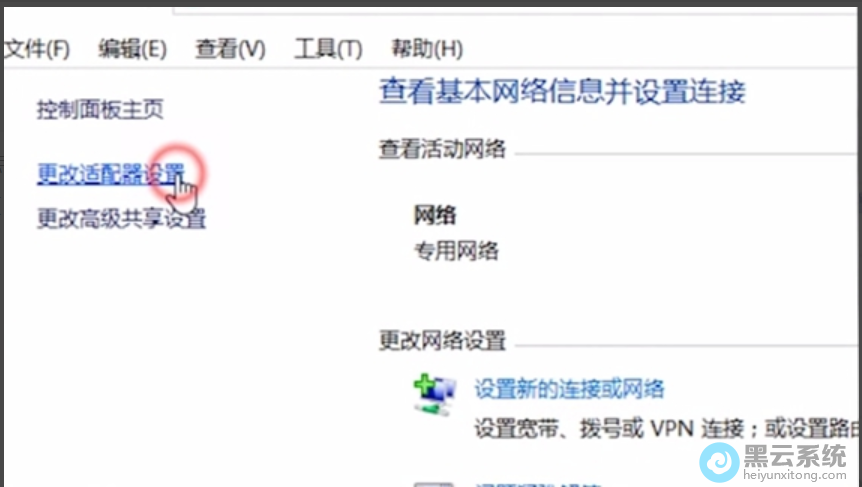862x487 pixels.
Task: Click the 黑云系统 swirl logo icon
Action: pyautogui.click(x=719, y=462)
